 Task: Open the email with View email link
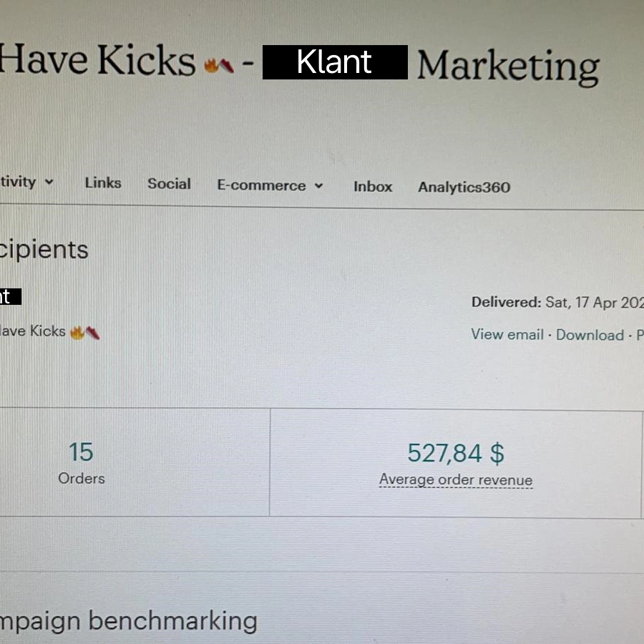[x=507, y=334]
